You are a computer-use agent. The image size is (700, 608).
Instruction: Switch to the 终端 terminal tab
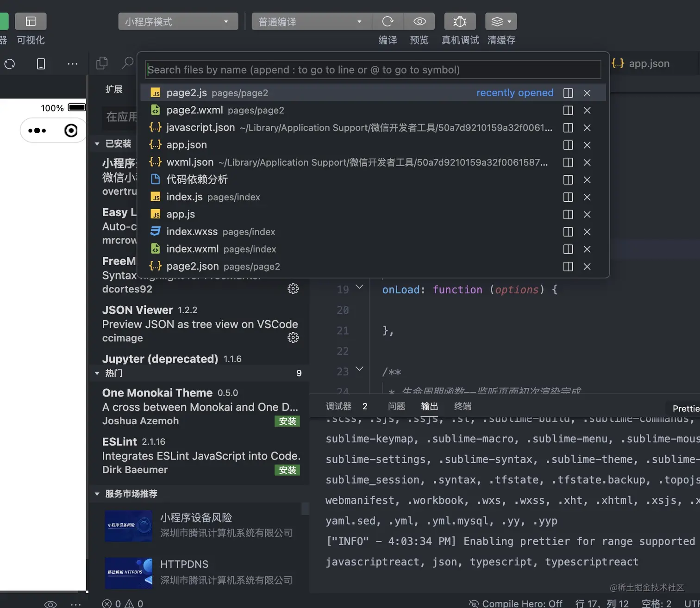tap(462, 406)
